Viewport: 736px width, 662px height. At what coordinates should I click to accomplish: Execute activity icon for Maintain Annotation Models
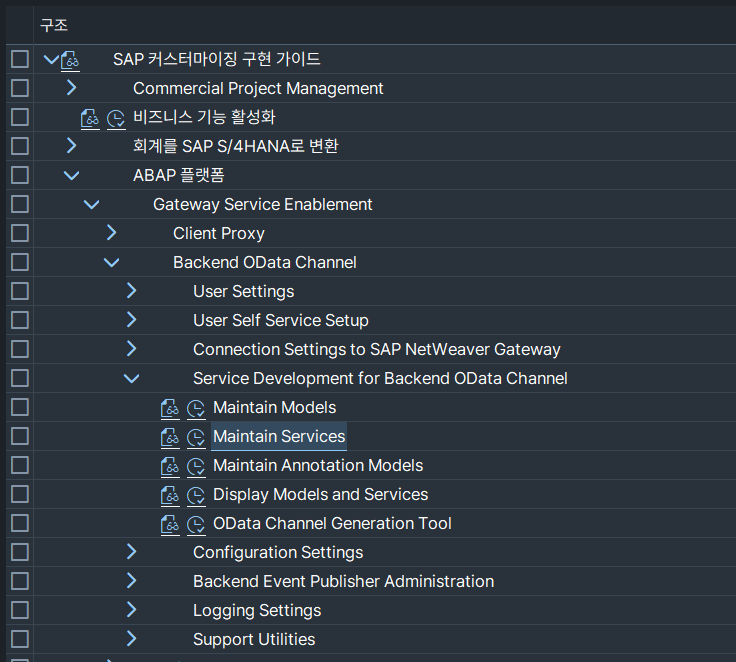pyautogui.click(x=196, y=467)
